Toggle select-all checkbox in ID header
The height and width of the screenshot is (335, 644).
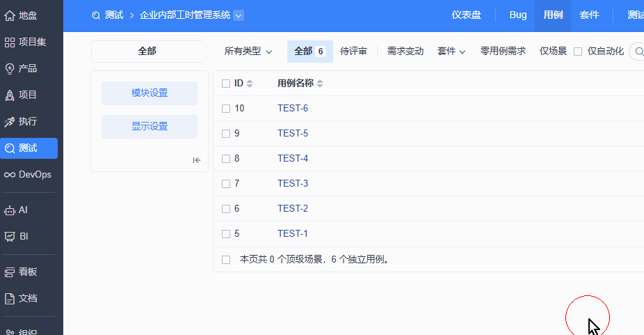tap(225, 84)
